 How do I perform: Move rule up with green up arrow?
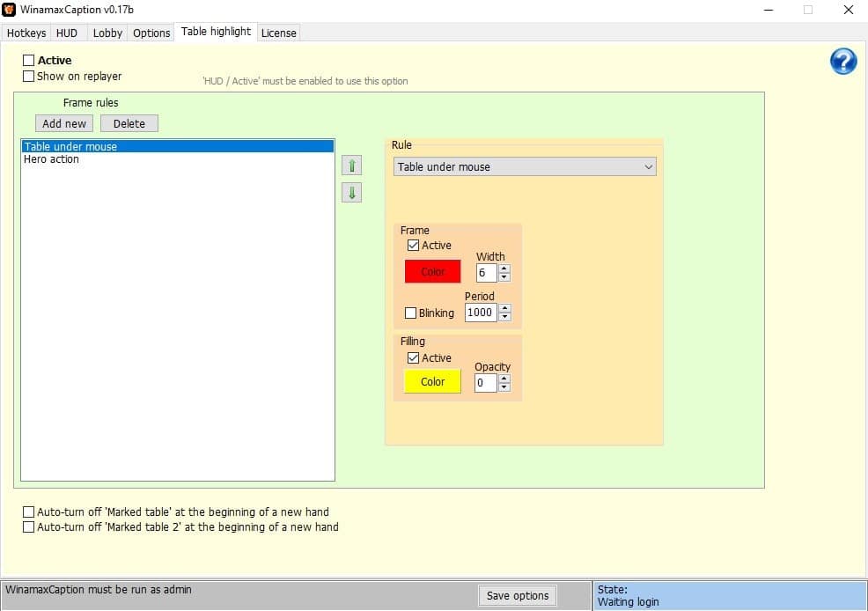(x=351, y=166)
